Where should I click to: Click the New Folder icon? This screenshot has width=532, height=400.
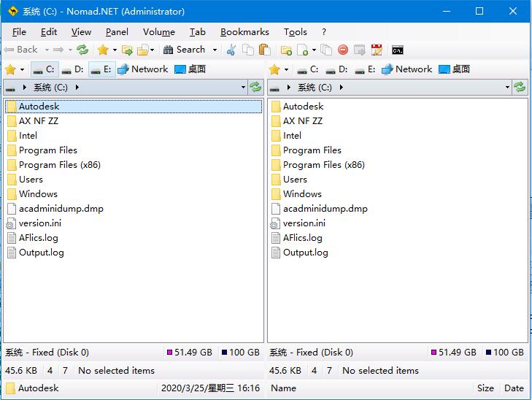tap(286, 50)
